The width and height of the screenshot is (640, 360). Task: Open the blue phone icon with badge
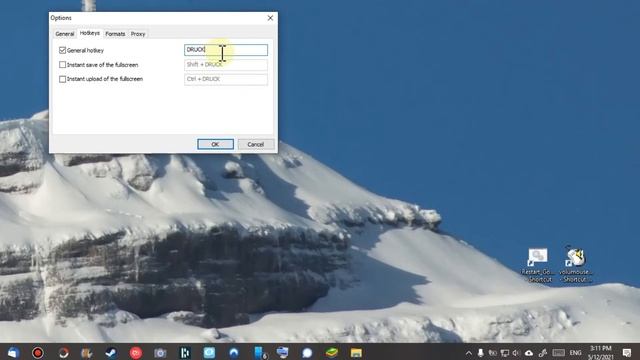260,353
